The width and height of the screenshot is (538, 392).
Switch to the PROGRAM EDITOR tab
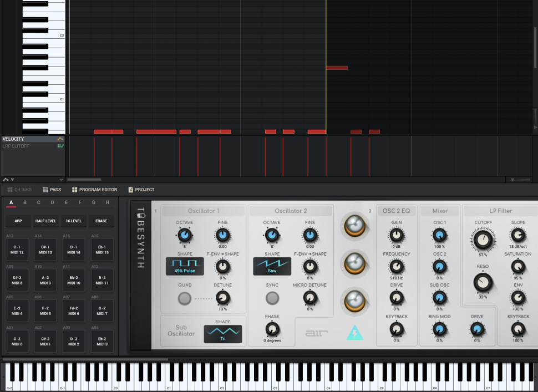tap(94, 190)
